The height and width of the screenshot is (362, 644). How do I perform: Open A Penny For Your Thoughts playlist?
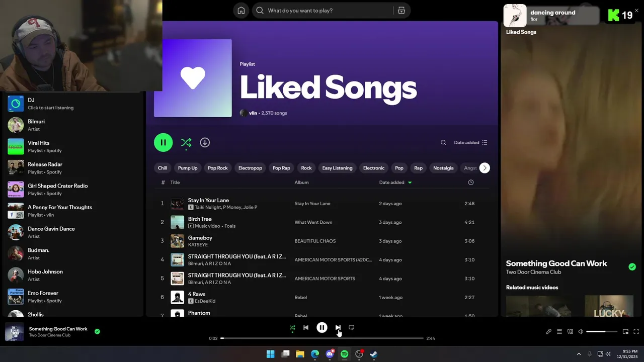click(x=73, y=211)
